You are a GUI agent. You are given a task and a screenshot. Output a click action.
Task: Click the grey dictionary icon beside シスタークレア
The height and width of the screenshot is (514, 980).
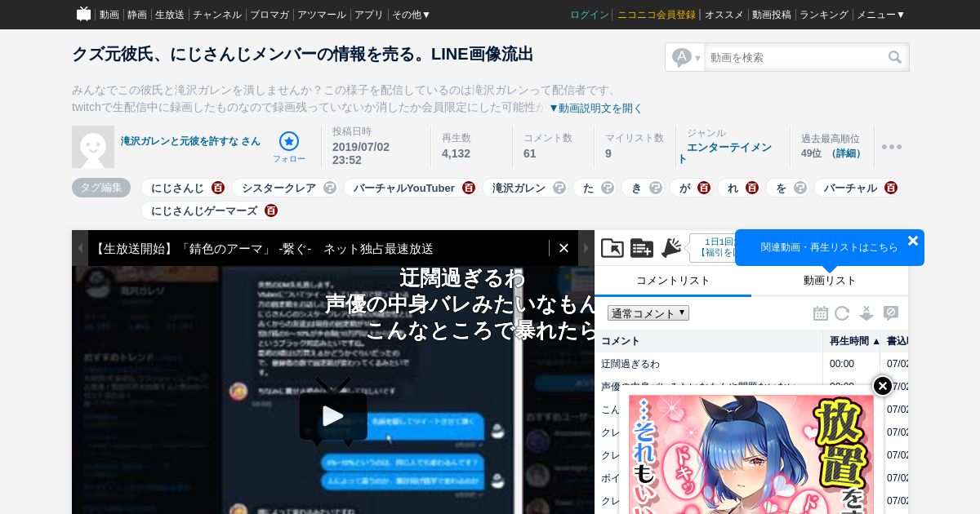329,188
